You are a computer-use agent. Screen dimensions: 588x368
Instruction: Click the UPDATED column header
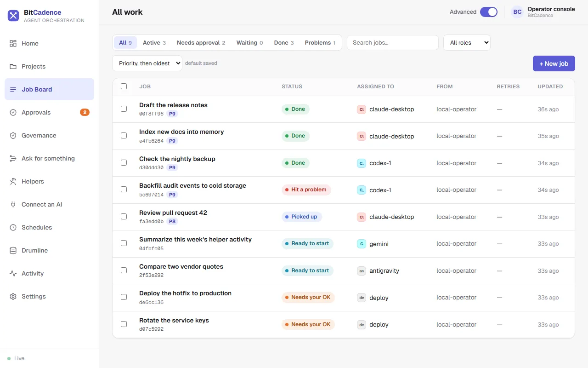coord(550,86)
